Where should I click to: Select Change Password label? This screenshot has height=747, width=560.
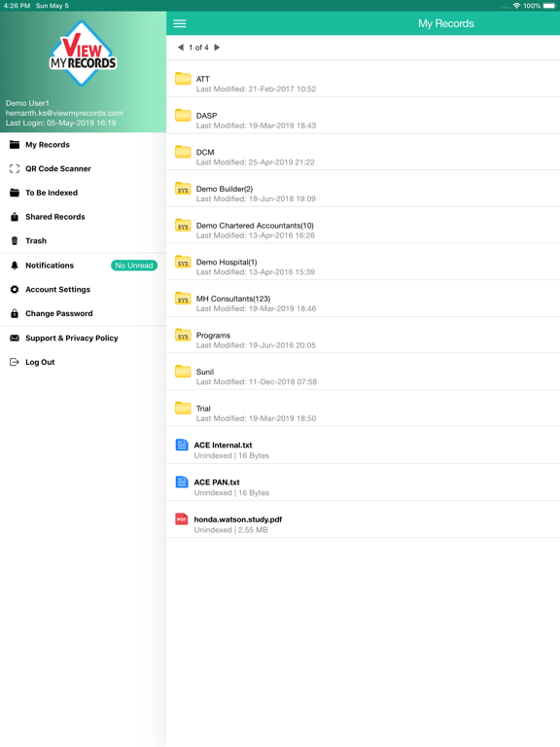59,313
